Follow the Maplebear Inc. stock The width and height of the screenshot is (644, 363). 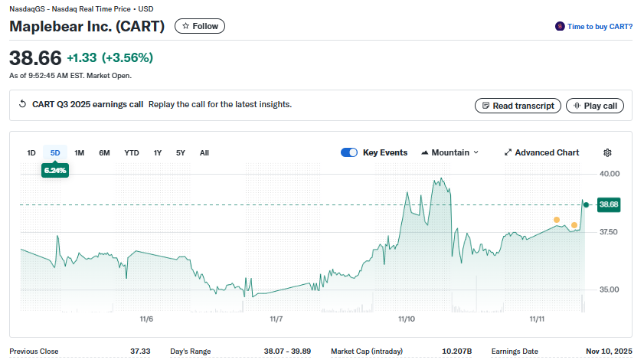(x=200, y=26)
